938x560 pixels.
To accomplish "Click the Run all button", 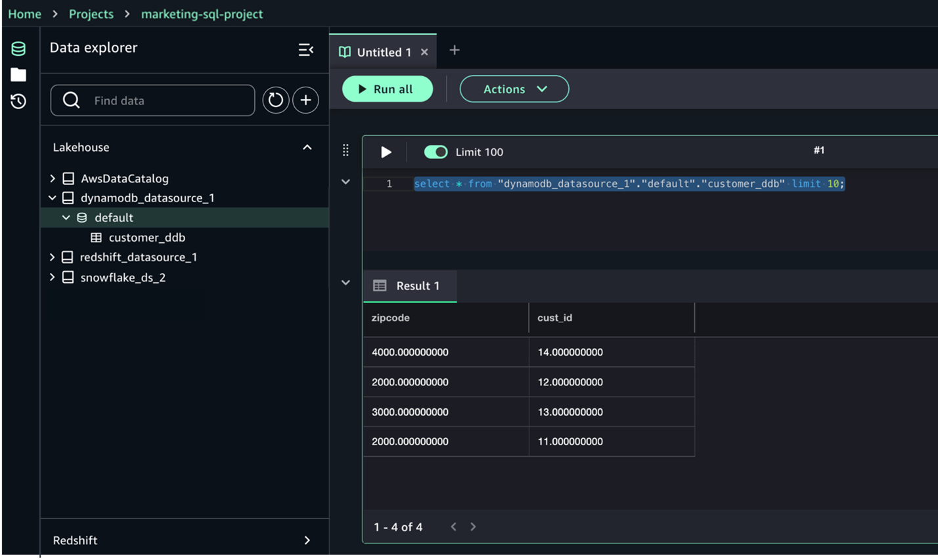I will coord(387,89).
